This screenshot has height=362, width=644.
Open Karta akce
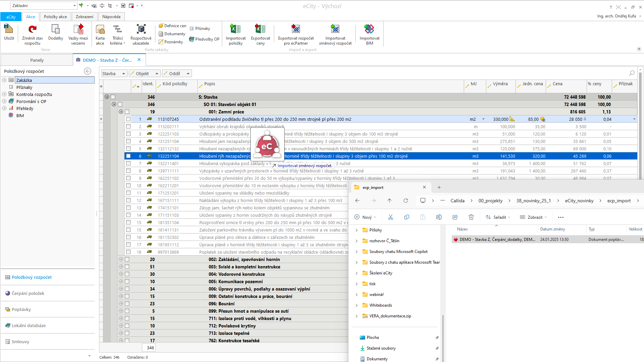[x=100, y=34]
